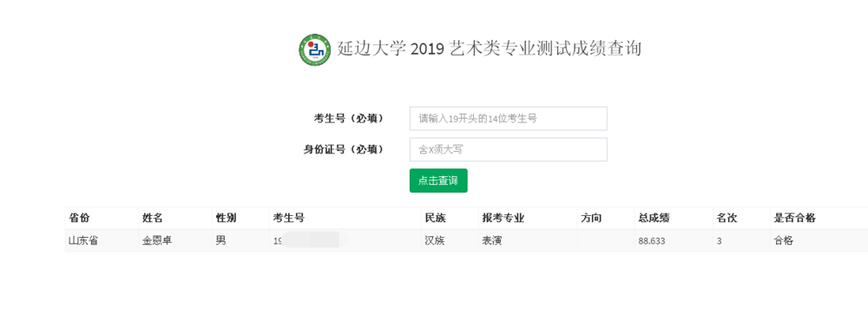Image resolution: width=868 pixels, height=321 pixels.
Task: Focus the 身份证号 input field
Action: point(508,149)
